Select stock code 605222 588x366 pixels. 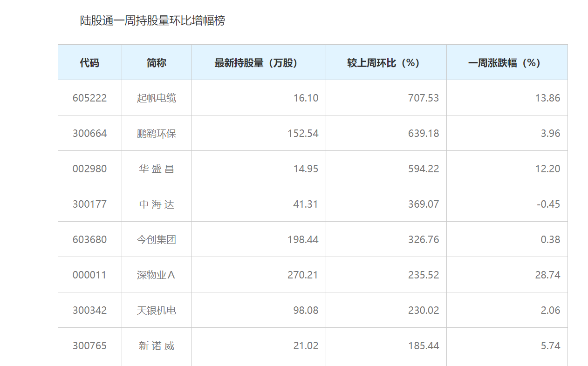click(x=89, y=98)
